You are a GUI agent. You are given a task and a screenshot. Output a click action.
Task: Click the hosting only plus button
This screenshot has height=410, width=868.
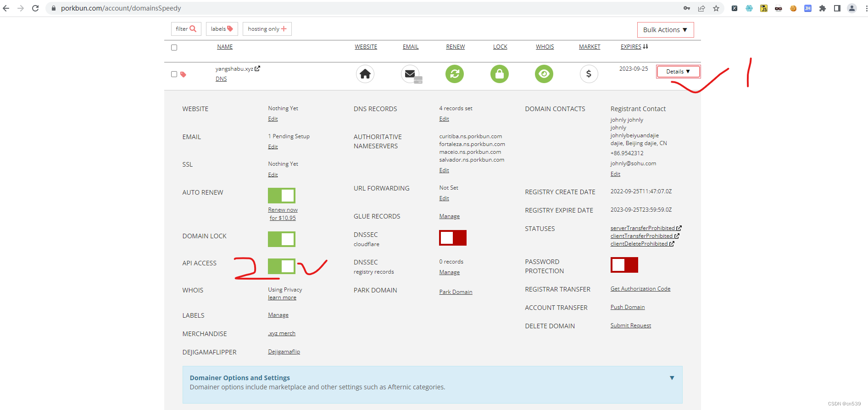pos(267,29)
